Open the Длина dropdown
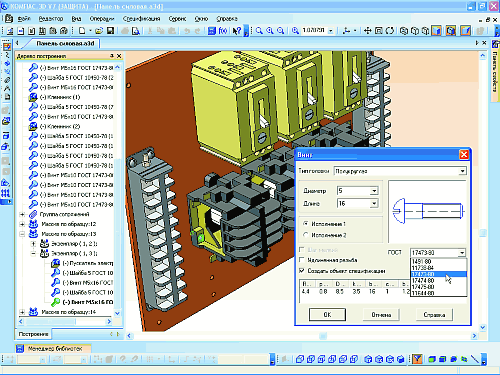This screenshot has height=375, width=500. pyautogui.click(x=374, y=203)
